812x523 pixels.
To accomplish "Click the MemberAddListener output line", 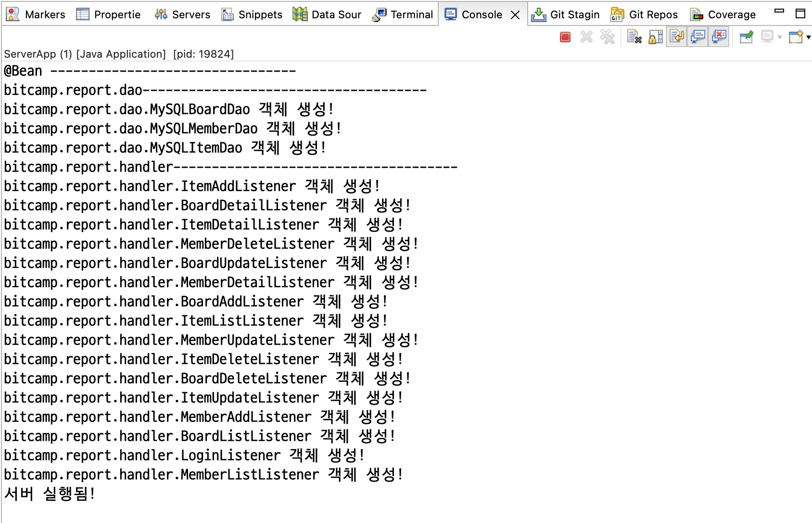I will [x=200, y=417].
